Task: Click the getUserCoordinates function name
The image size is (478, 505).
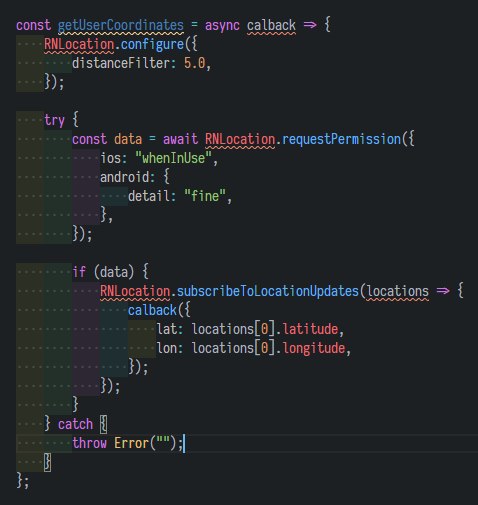Action: pyautogui.click(x=121, y=26)
